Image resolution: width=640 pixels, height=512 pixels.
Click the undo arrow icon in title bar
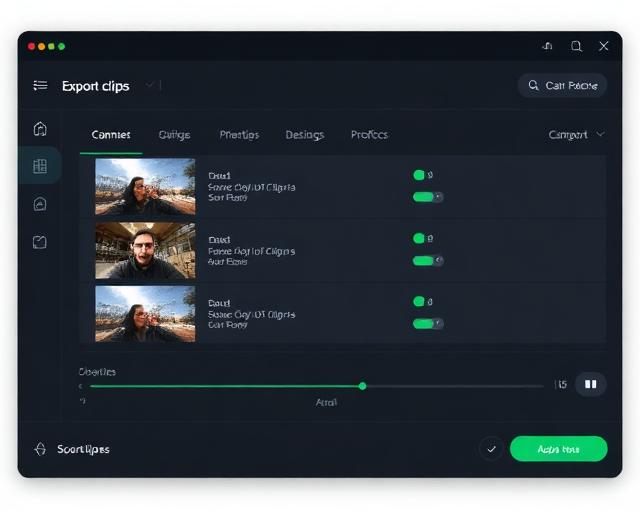pos(547,46)
